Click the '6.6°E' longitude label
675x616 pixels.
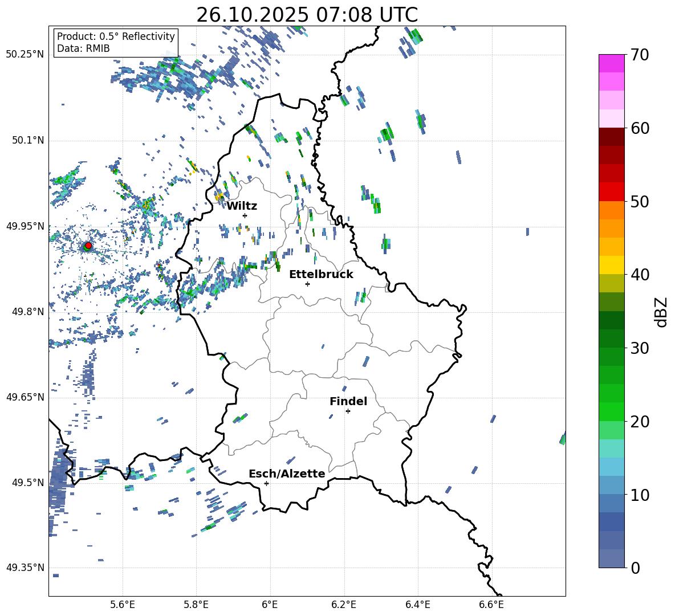pos(491,605)
